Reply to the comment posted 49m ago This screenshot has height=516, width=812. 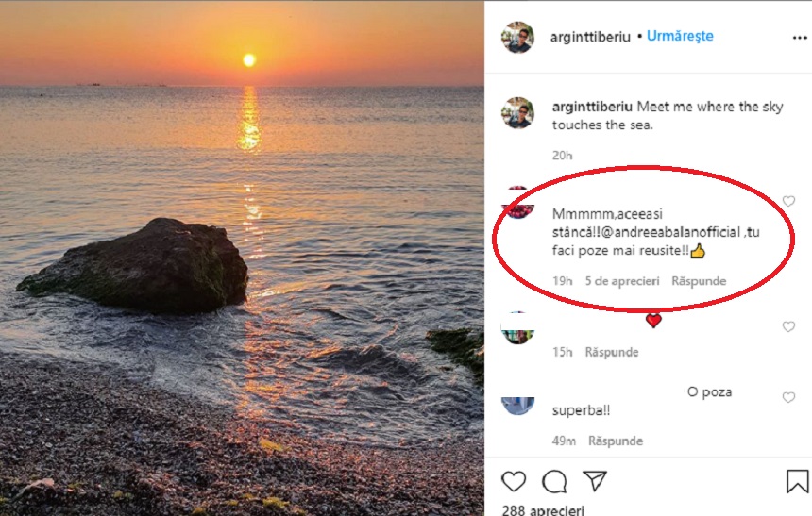[616, 441]
